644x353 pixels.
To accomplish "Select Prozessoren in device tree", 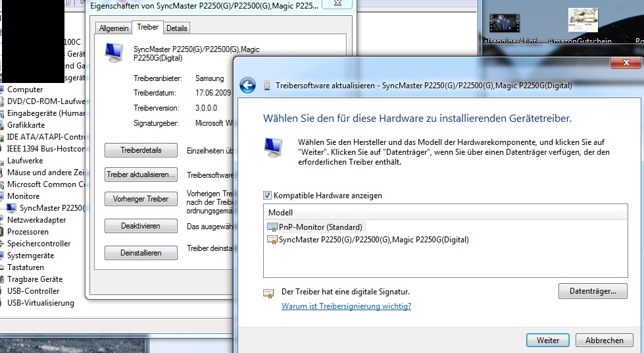I will [28, 232].
